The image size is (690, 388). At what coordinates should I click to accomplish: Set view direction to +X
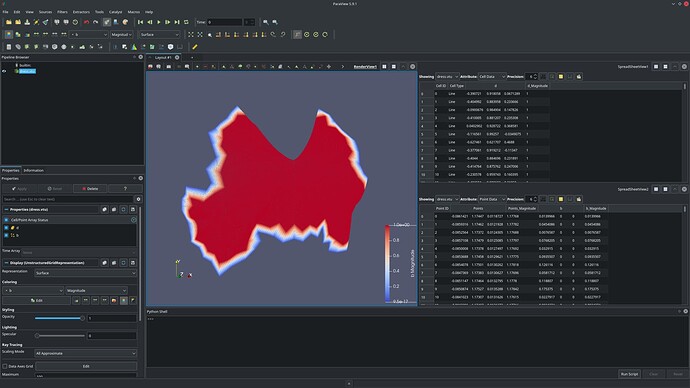[x=219, y=34]
